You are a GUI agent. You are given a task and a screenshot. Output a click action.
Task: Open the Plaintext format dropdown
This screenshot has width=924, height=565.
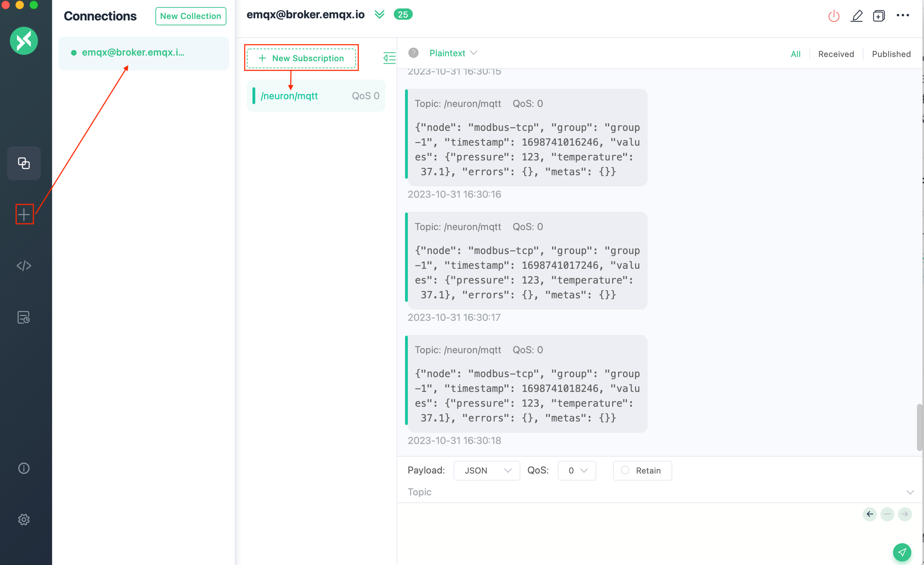(x=453, y=53)
